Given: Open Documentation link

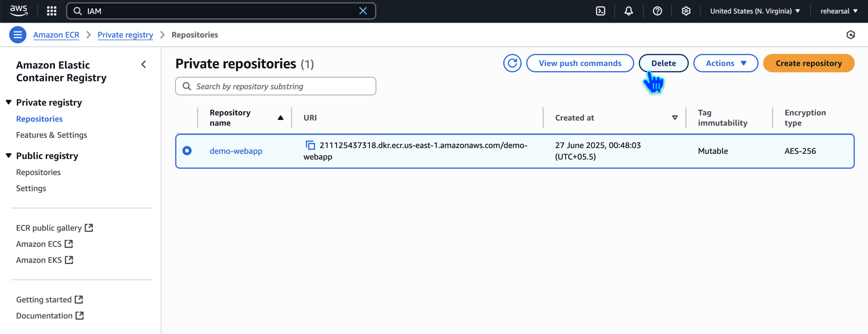Looking at the screenshot, I should point(50,316).
